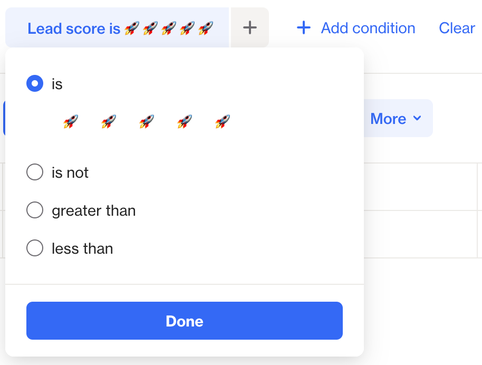Open the More dropdown menu
The width and height of the screenshot is (482, 365).
pos(398,118)
